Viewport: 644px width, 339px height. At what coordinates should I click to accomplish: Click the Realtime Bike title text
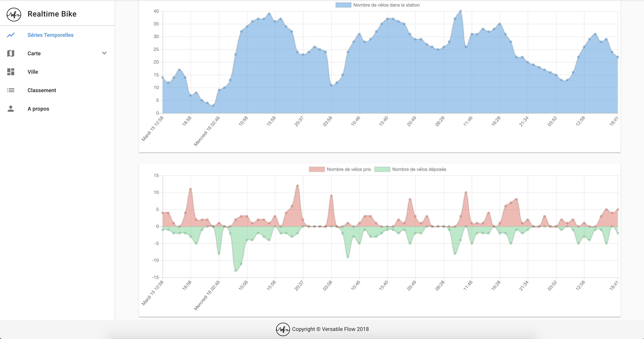point(52,14)
